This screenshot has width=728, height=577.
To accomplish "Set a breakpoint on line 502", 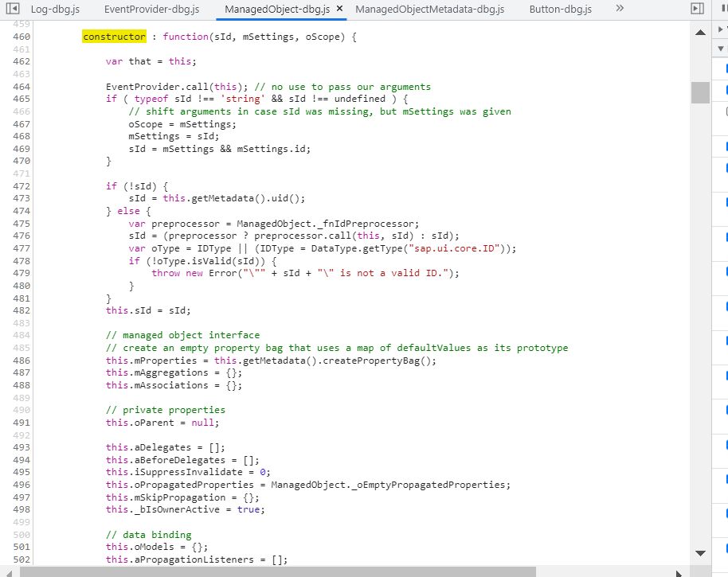I will pyautogui.click(x=22, y=559).
